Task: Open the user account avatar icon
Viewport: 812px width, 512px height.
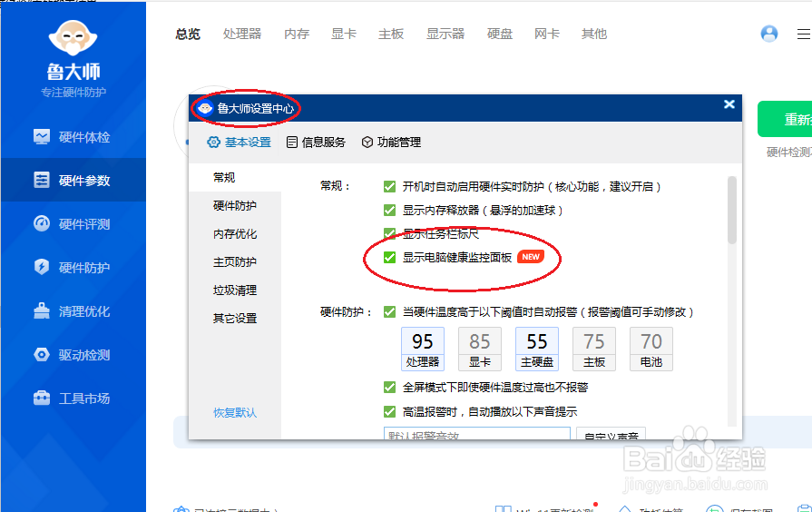Action: tap(769, 34)
